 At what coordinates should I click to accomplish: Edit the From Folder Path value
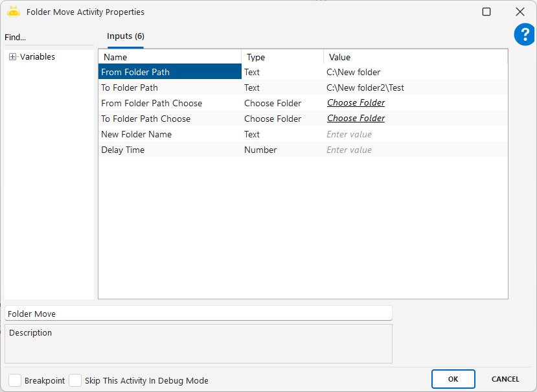[x=415, y=72]
